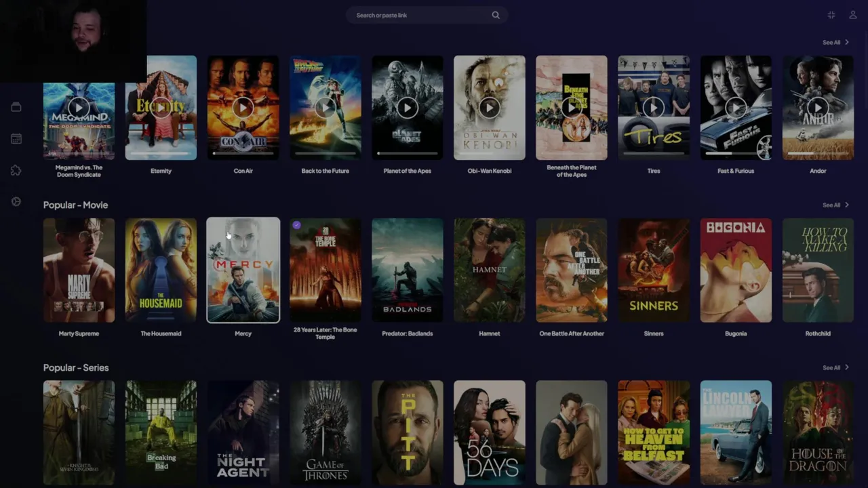Play Obi-Wan Kenobi from continue watching
Screen dimensions: 868x488
490,107
